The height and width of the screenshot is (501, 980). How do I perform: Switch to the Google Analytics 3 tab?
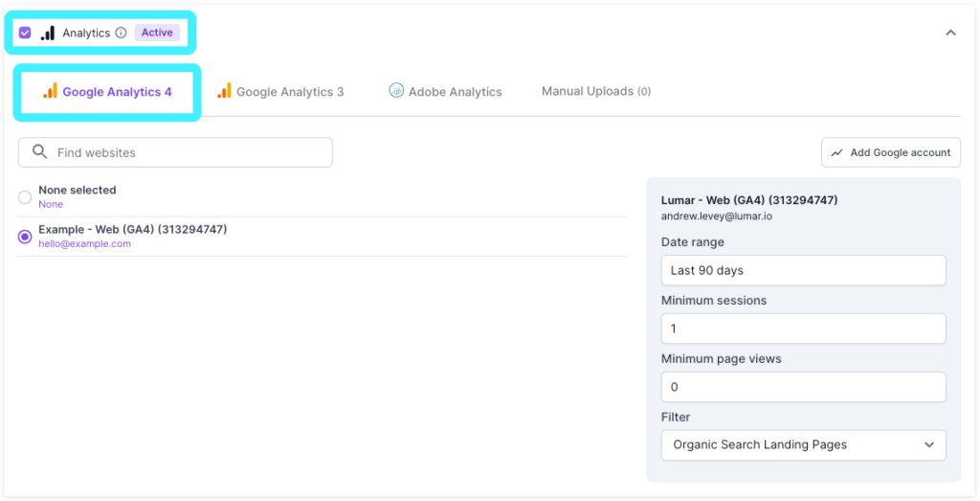point(289,92)
